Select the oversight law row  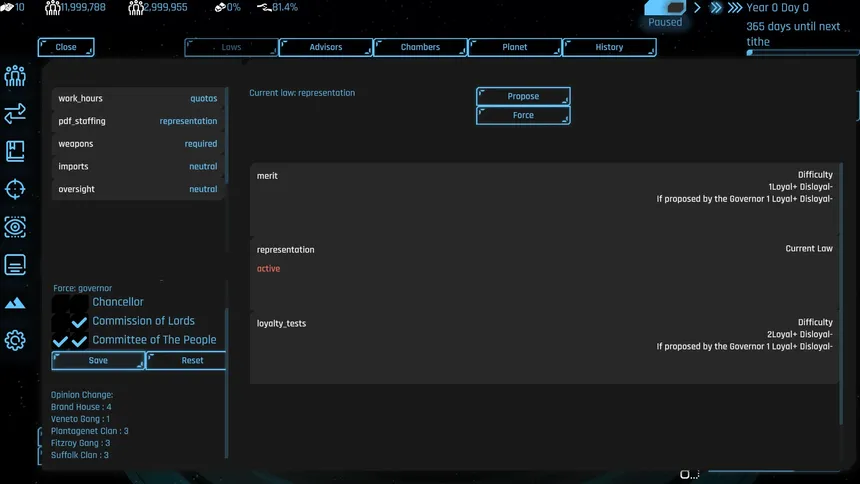(x=138, y=189)
